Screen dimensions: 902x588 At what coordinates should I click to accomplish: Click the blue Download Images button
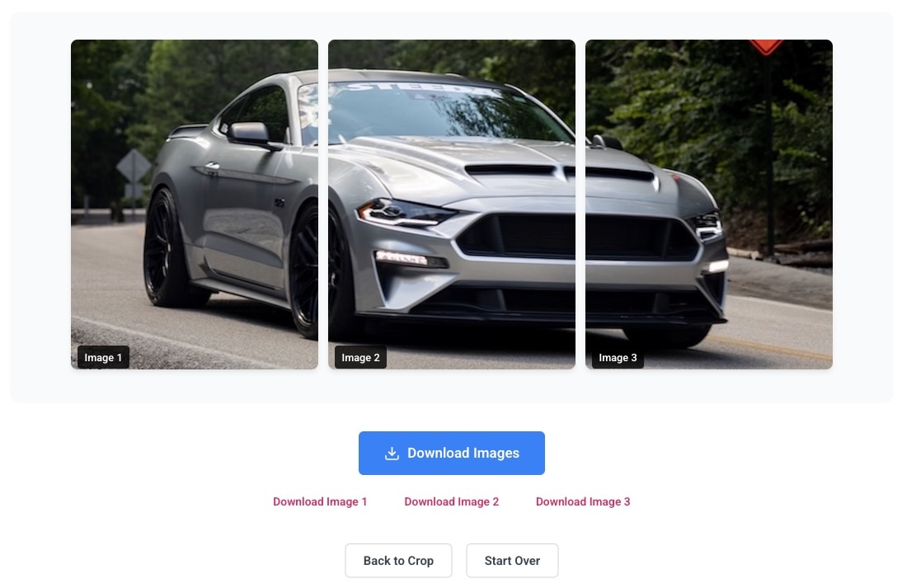pos(452,454)
